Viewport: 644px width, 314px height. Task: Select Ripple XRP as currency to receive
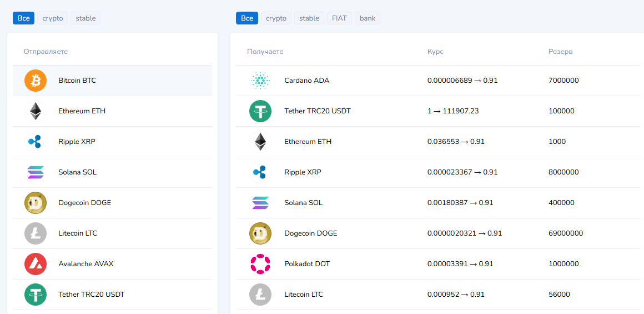(x=303, y=172)
